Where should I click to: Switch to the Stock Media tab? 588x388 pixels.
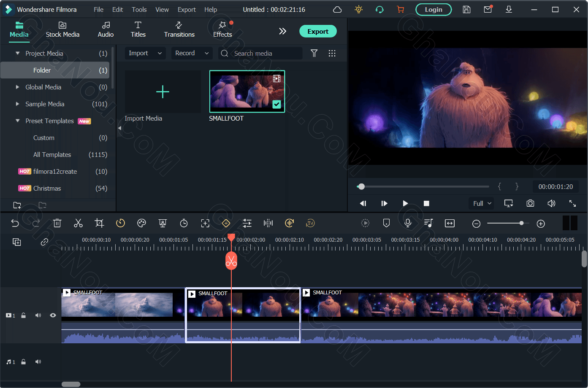pos(62,30)
